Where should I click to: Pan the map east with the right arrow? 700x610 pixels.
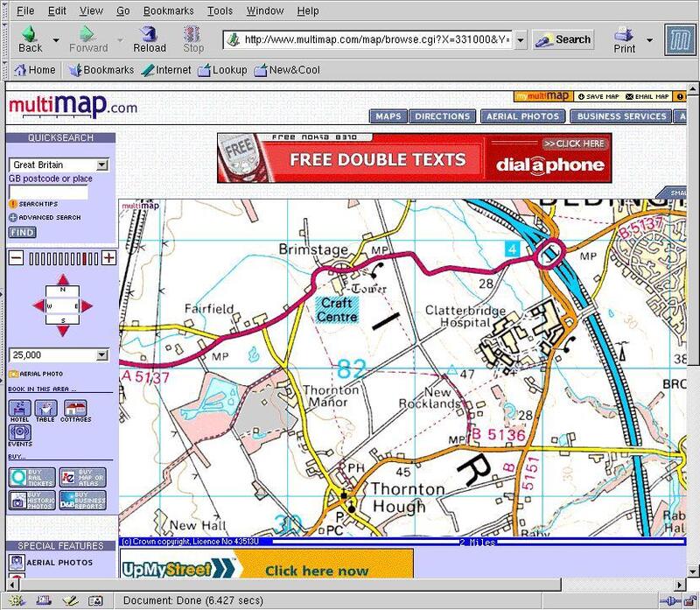pyautogui.click(x=87, y=305)
